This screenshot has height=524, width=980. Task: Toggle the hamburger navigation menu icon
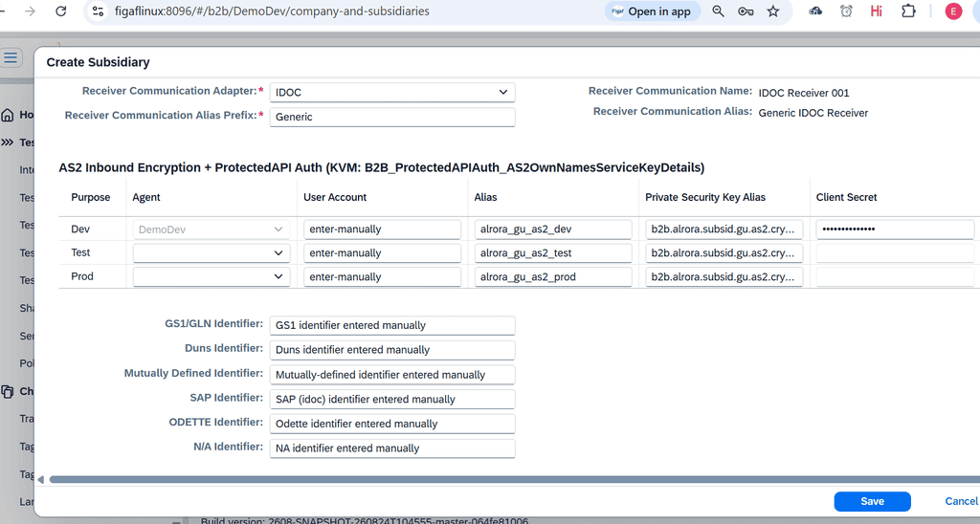(x=11, y=58)
